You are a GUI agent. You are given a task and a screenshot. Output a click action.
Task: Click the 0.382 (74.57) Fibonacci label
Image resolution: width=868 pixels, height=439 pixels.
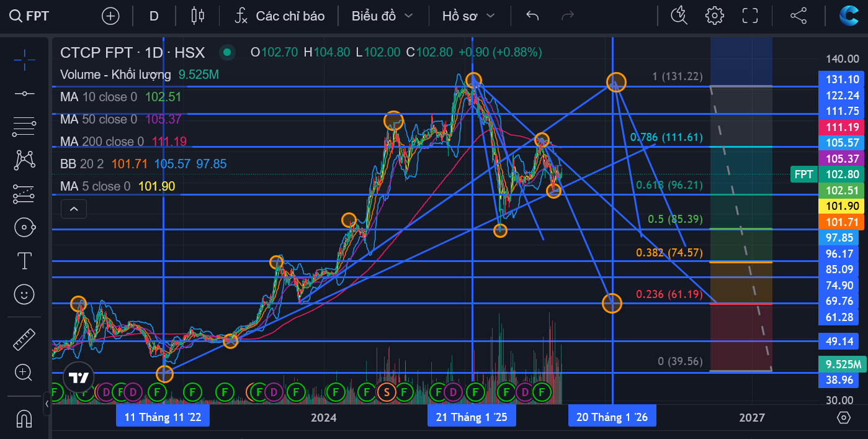pos(669,253)
